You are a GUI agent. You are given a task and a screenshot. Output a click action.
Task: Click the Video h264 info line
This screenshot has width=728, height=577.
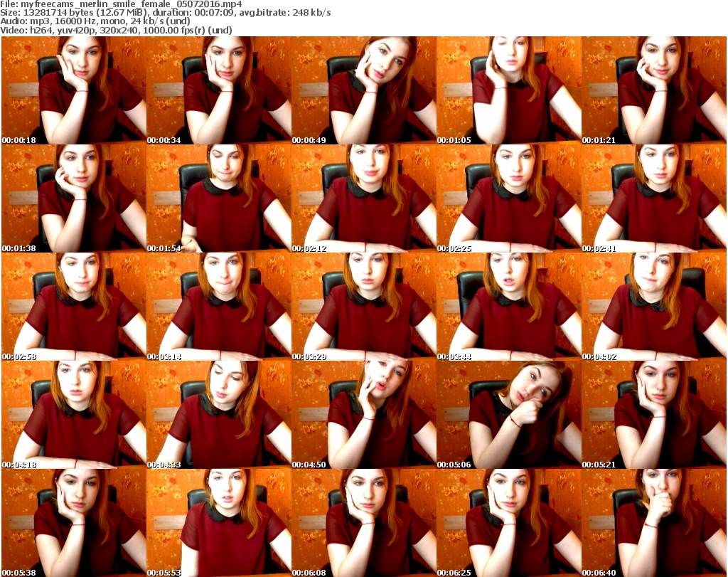(x=116, y=30)
